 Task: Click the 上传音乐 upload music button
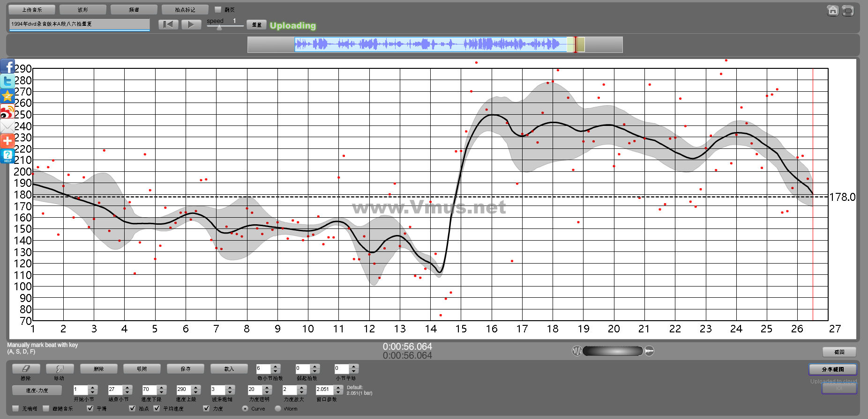click(32, 9)
